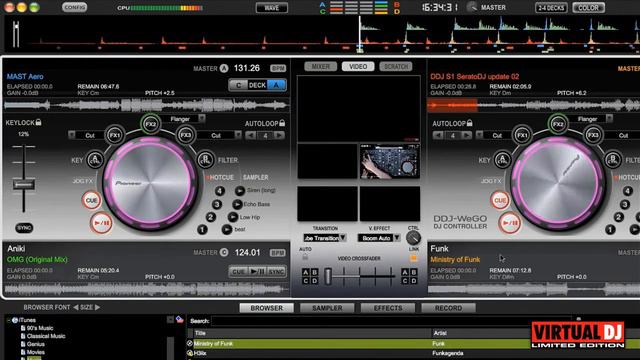The width and height of the screenshot is (640, 360).
Task: Play the Low Hip sampler slot
Action: [x=233, y=217]
